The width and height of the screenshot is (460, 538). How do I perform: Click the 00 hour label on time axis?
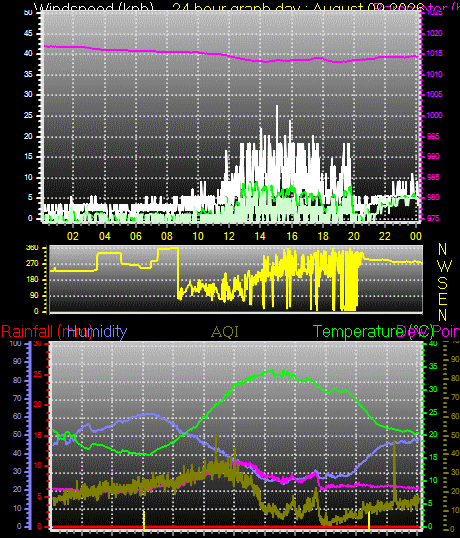click(x=415, y=236)
